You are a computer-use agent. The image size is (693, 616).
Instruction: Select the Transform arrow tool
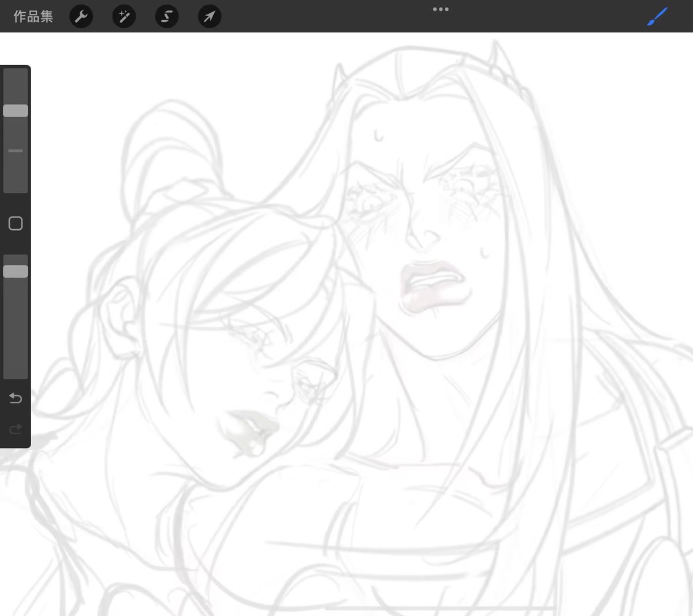click(210, 17)
